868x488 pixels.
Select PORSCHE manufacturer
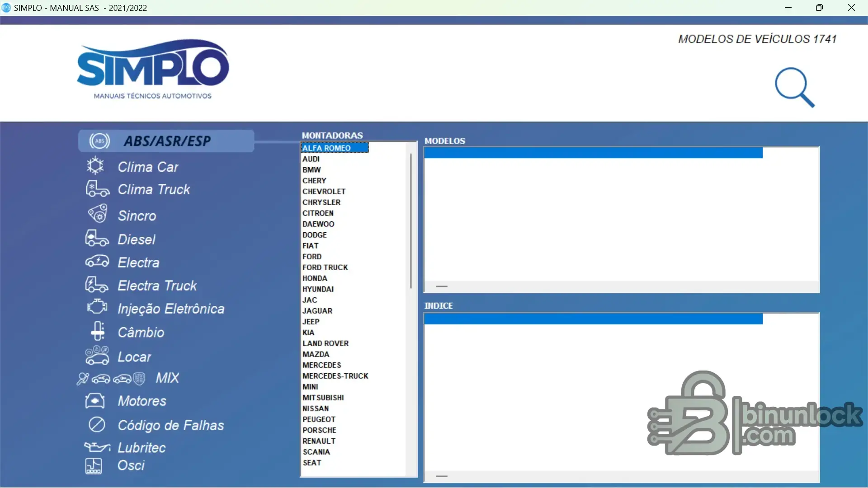click(x=320, y=430)
